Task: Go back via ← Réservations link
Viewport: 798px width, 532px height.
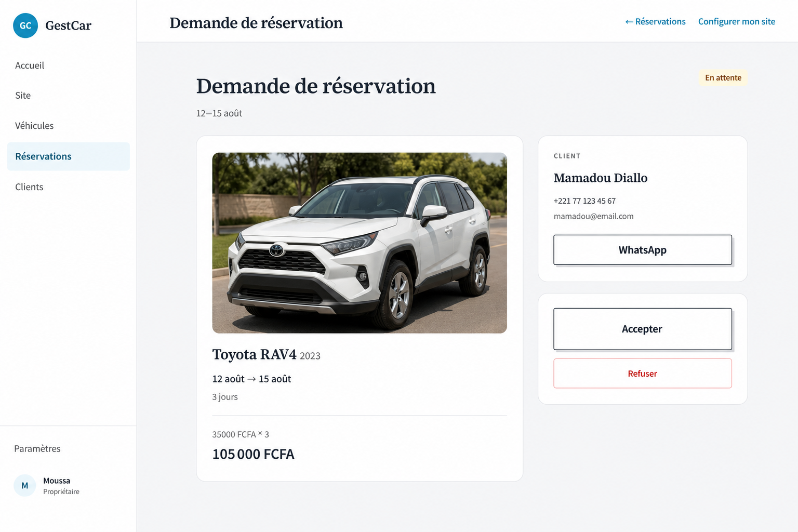Action: tap(655, 21)
